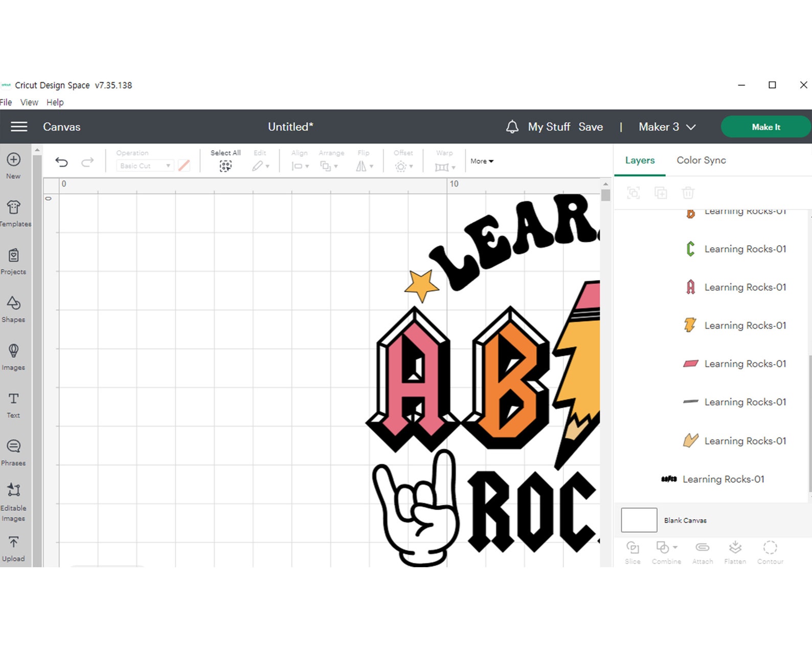
Task: Click the Select All icon
Action: click(225, 166)
